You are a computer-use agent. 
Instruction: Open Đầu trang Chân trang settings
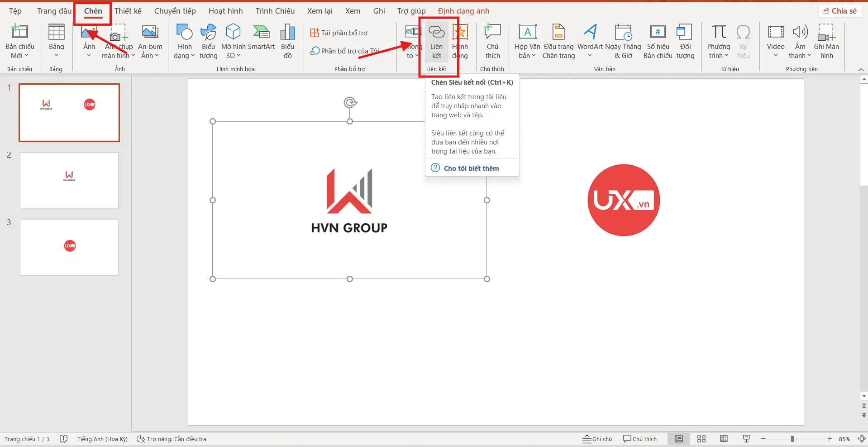[558, 41]
